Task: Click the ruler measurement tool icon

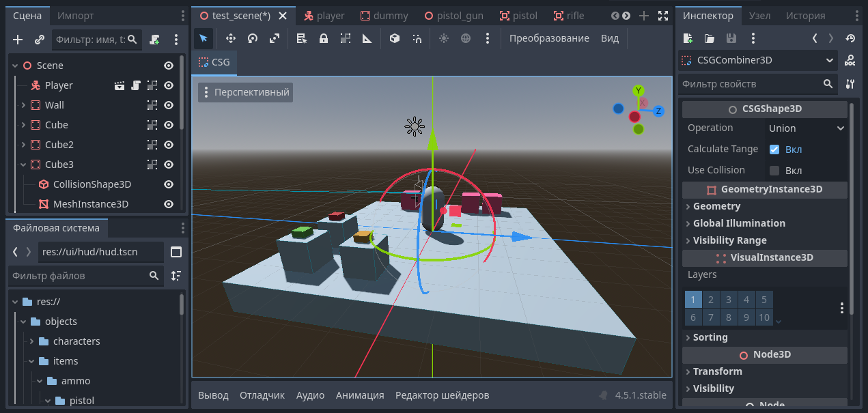Action: [367, 39]
